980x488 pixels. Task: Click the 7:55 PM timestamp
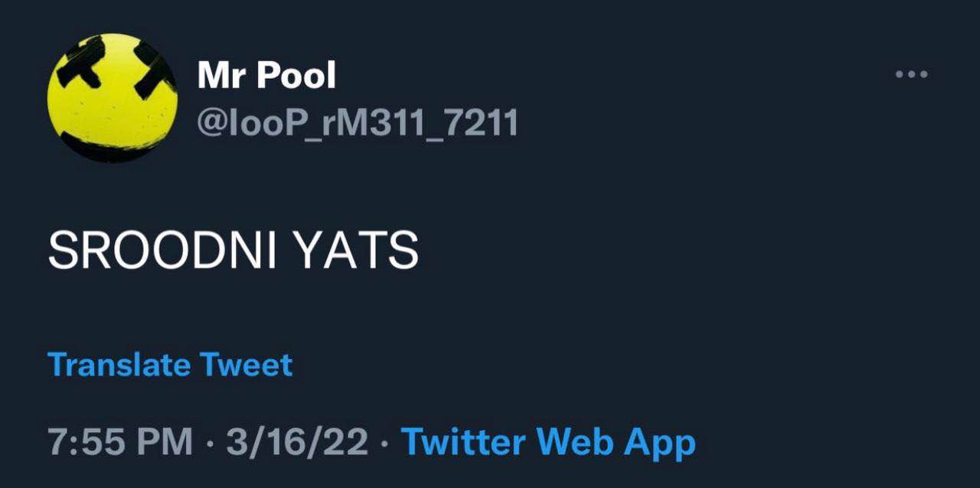click(120, 442)
